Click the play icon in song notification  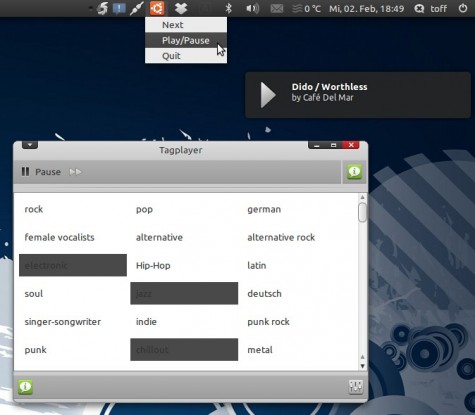click(268, 95)
